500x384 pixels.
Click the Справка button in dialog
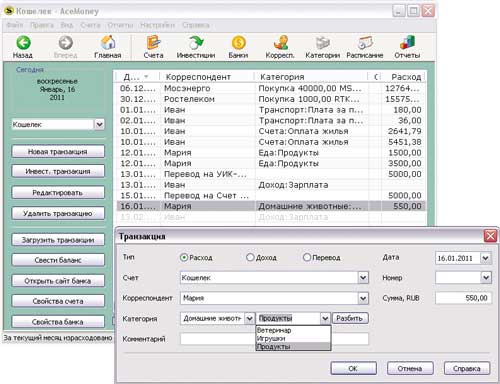[467, 369]
